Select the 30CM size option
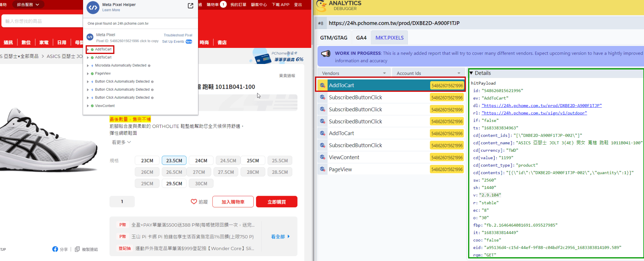The width and height of the screenshot is (644, 261). [x=201, y=184]
